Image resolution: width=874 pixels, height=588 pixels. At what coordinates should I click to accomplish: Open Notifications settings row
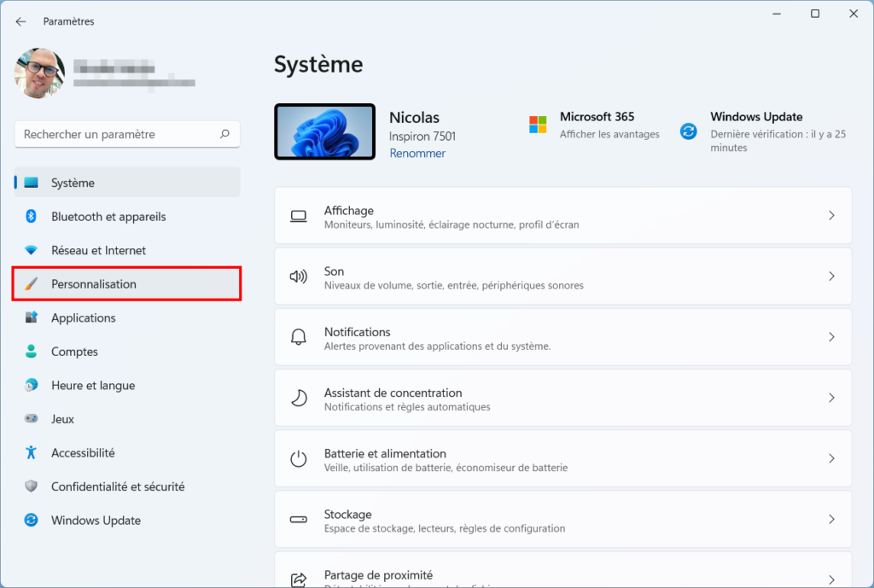[x=562, y=337]
